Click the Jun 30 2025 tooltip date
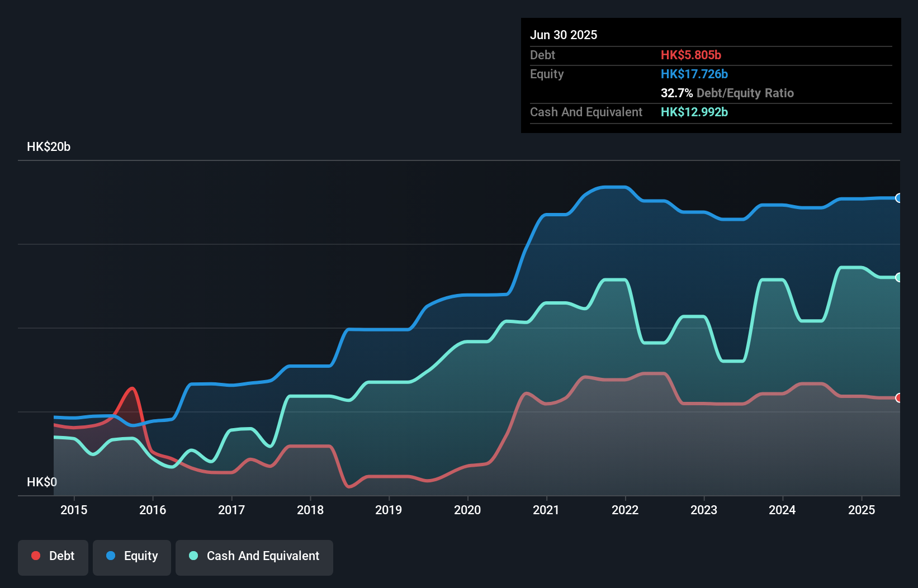The width and height of the screenshot is (918, 588). 564,35
